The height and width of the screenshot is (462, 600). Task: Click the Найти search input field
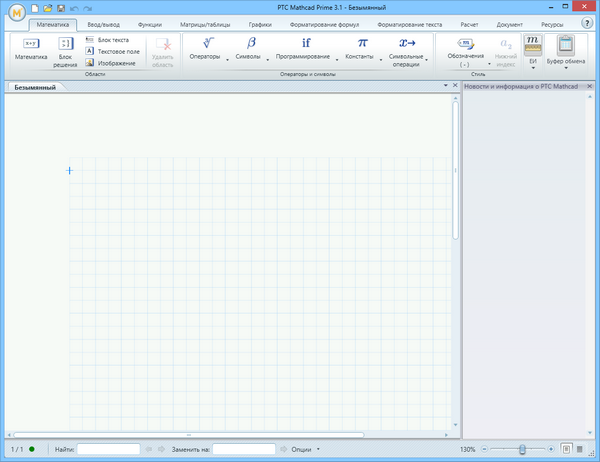pos(108,449)
